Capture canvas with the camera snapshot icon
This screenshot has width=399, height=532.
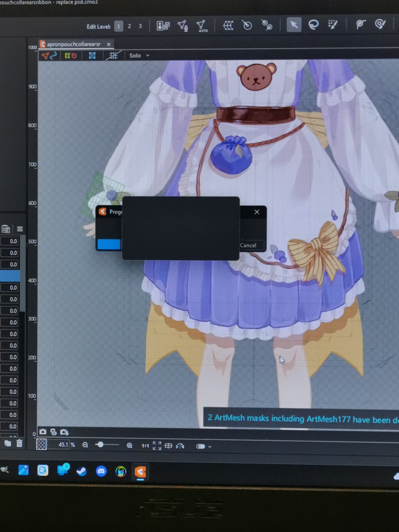click(x=43, y=432)
